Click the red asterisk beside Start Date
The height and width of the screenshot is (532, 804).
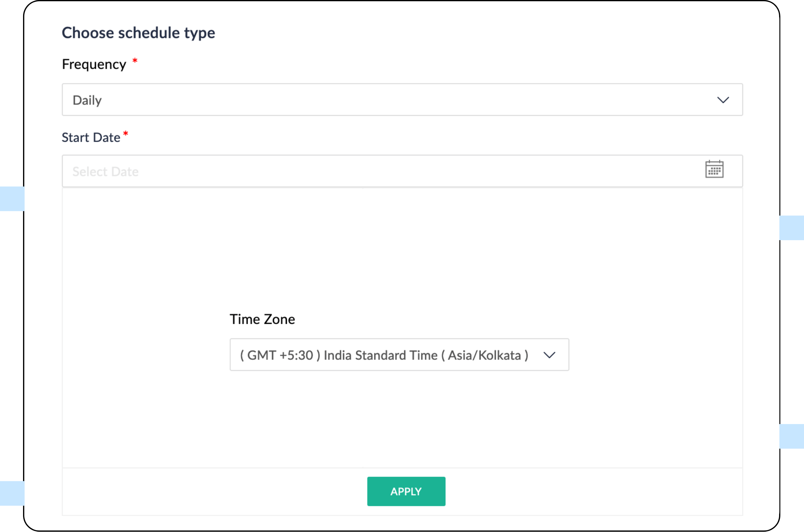[x=125, y=134]
